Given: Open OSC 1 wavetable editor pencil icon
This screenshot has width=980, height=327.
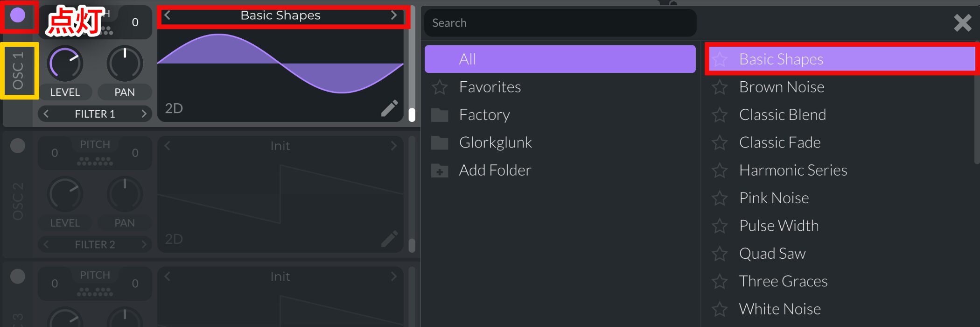Looking at the screenshot, I should 390,108.
